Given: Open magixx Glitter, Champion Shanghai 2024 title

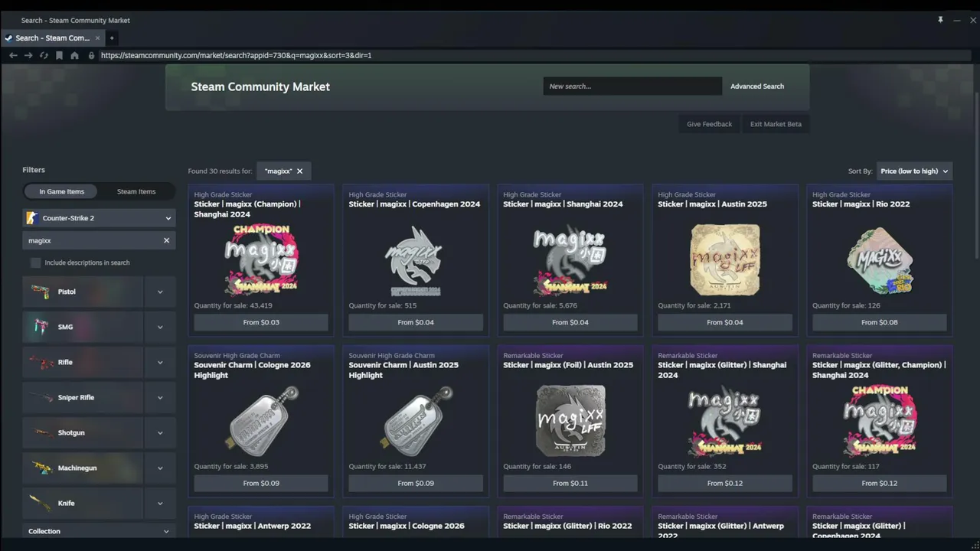Looking at the screenshot, I should tap(879, 370).
